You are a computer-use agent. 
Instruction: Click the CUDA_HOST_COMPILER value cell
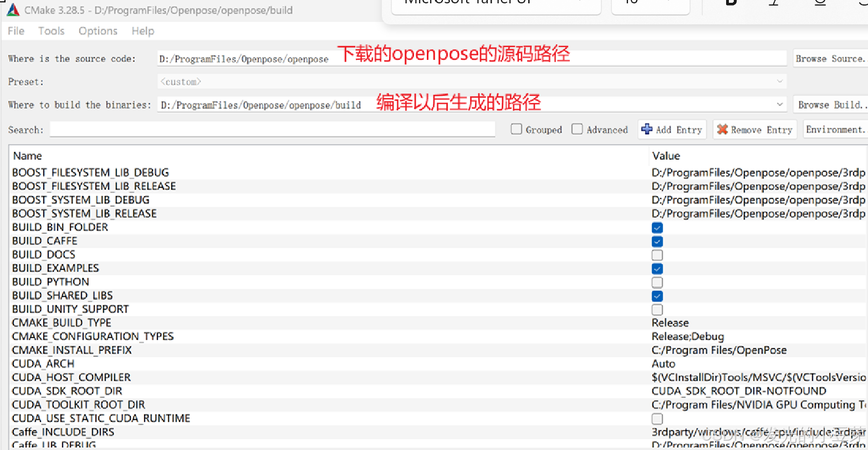click(x=759, y=377)
